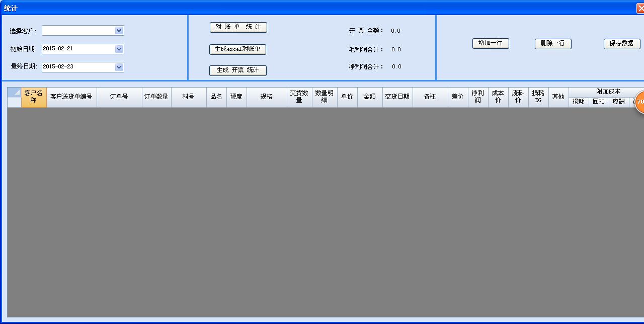The image size is (644, 324).
Task: Click the 开票金额 label
Action: [x=366, y=31]
